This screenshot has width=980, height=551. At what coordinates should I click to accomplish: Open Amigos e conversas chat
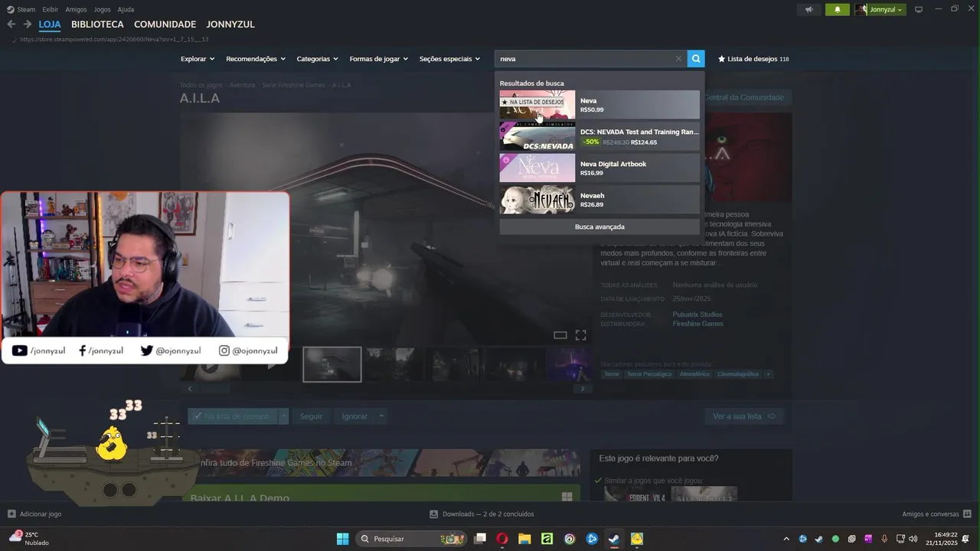point(936,514)
